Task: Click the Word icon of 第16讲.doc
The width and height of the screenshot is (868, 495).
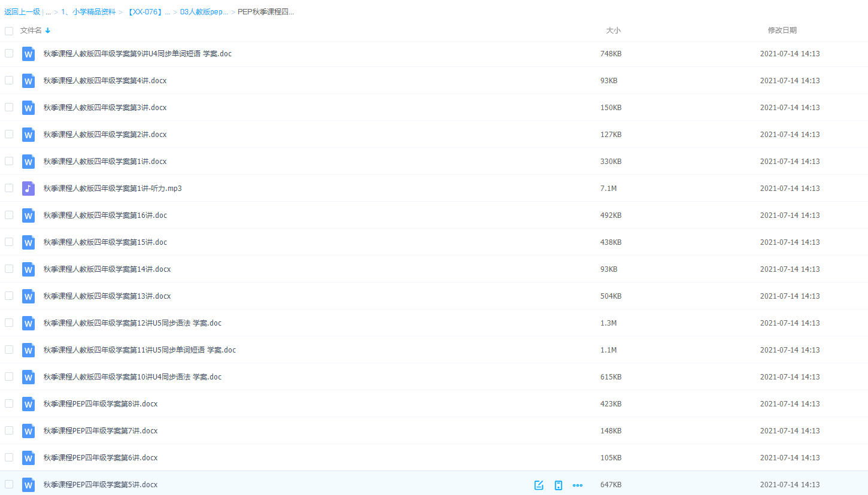Action: click(28, 215)
